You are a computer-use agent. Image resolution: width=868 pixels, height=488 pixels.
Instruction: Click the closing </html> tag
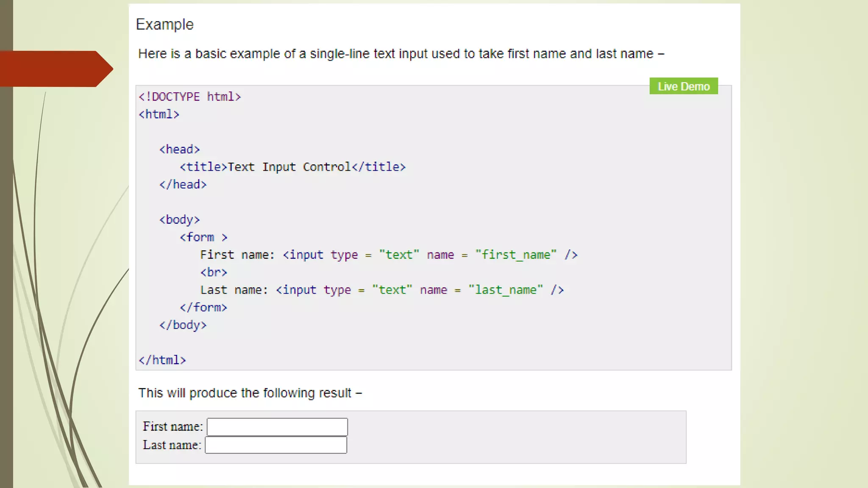point(162,360)
